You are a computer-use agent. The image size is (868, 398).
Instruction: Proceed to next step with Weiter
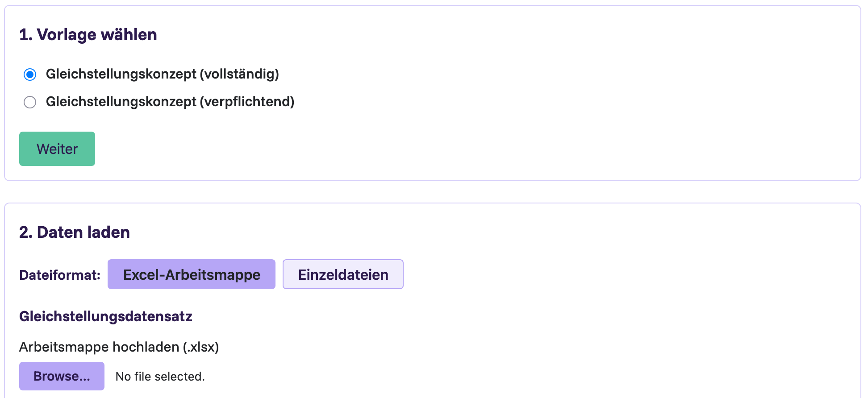coord(57,149)
